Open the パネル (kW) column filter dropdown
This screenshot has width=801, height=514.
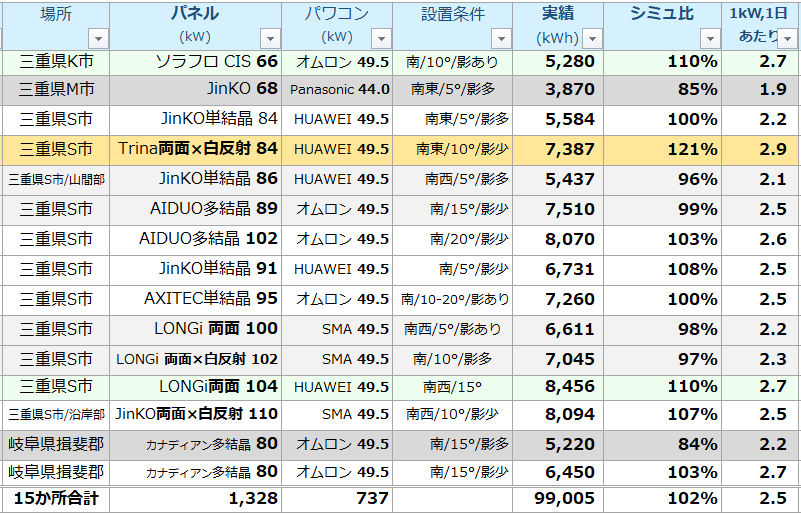point(270,39)
